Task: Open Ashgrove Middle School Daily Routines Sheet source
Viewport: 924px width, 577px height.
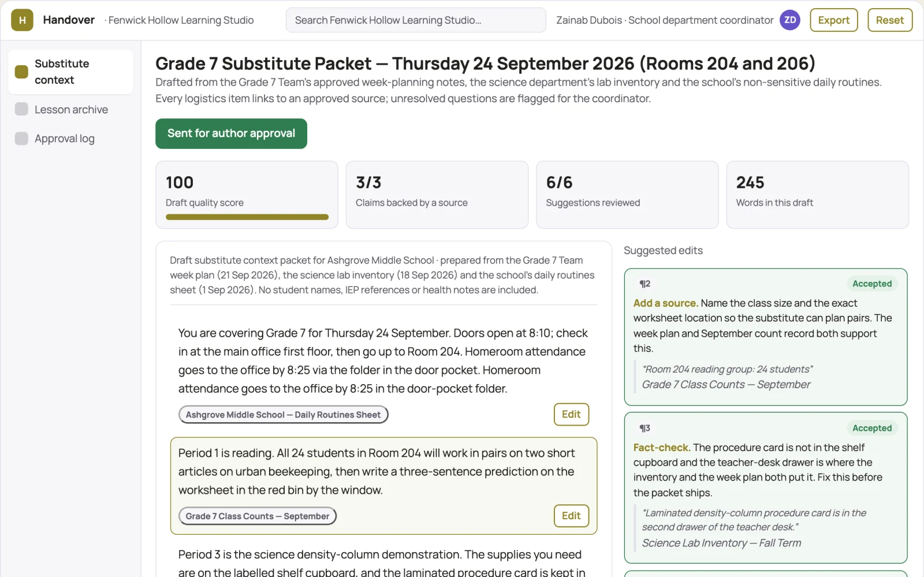Action: point(283,415)
